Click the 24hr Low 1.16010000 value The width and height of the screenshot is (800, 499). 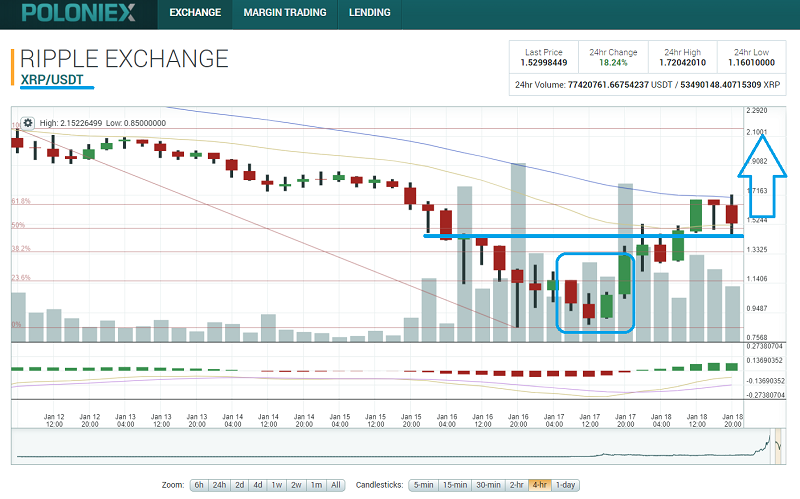coord(752,62)
